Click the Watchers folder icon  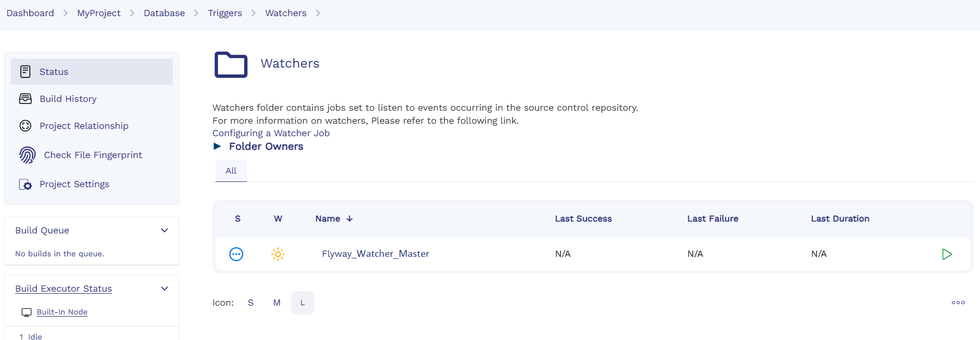point(231,64)
